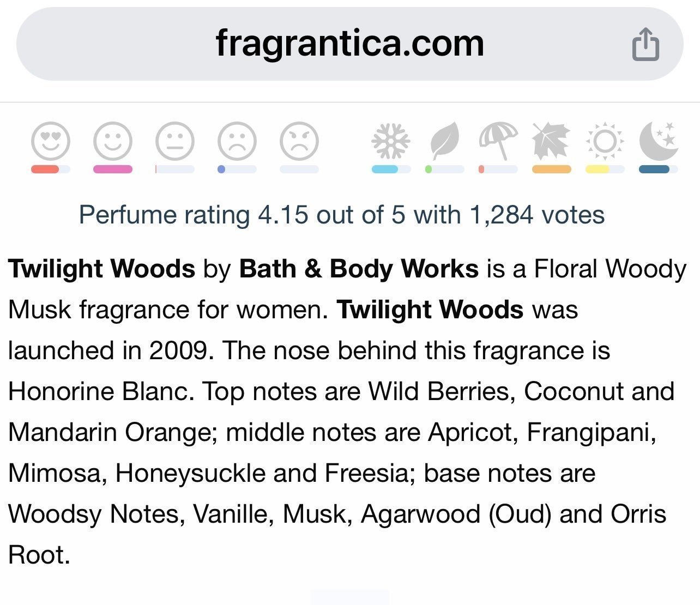Screen dimensions: 700x605
Task: Choose the spring leaf season icon
Action: tap(444, 141)
